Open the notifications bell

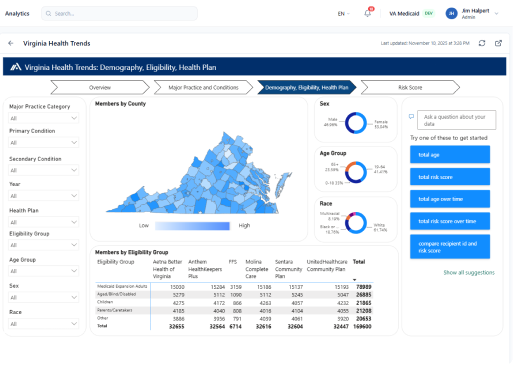pos(367,14)
